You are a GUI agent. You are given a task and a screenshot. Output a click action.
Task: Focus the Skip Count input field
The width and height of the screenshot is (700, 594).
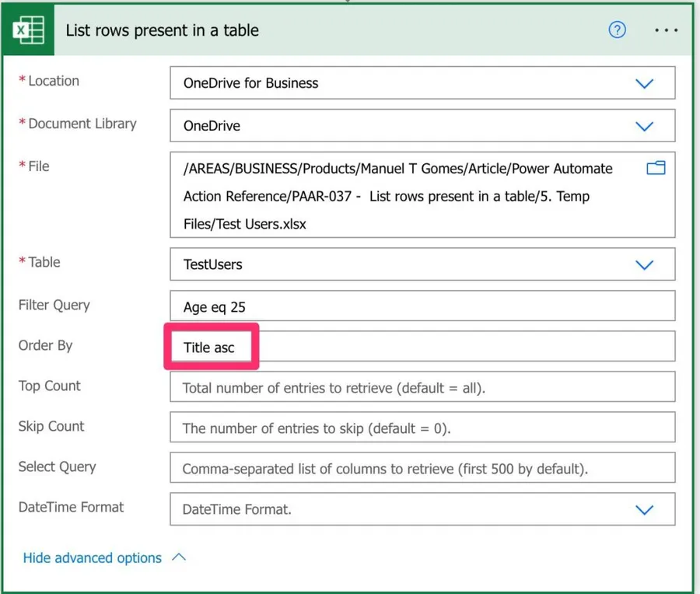[x=422, y=428]
